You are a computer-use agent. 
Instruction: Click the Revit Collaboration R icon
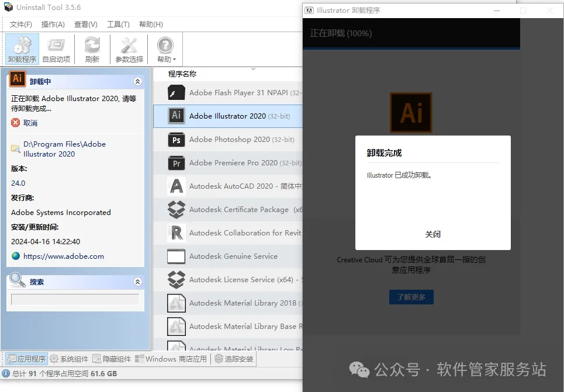coord(177,233)
